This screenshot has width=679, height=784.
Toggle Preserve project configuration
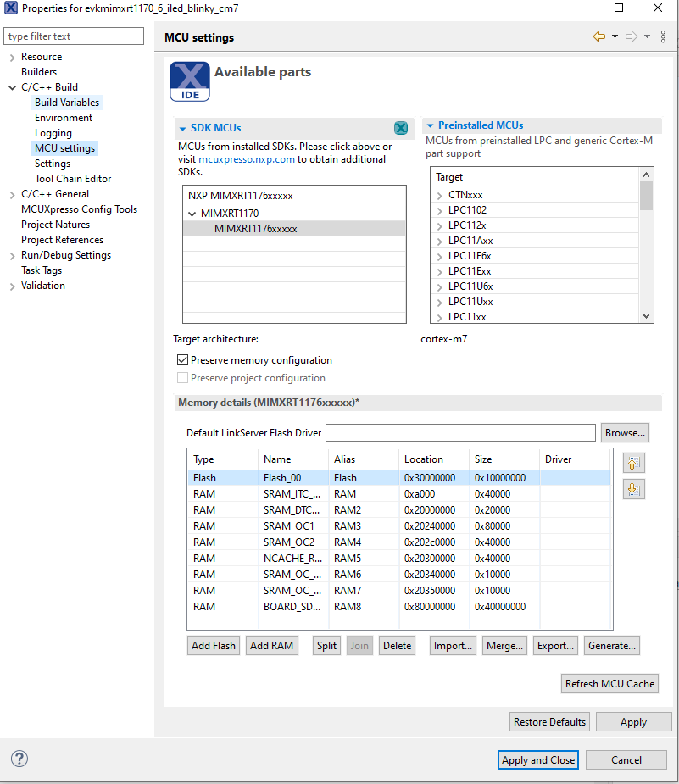point(182,377)
